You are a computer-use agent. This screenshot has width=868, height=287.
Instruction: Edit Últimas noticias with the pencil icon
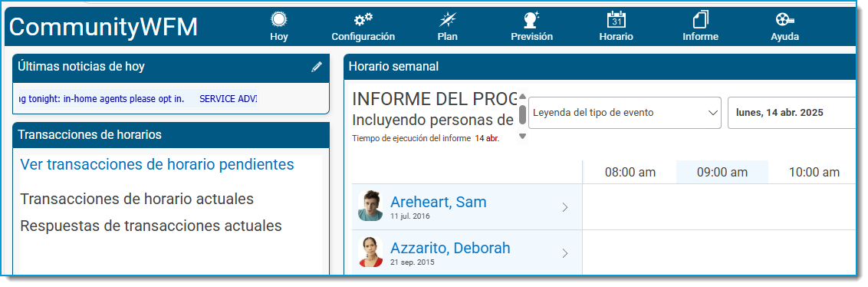(x=316, y=67)
